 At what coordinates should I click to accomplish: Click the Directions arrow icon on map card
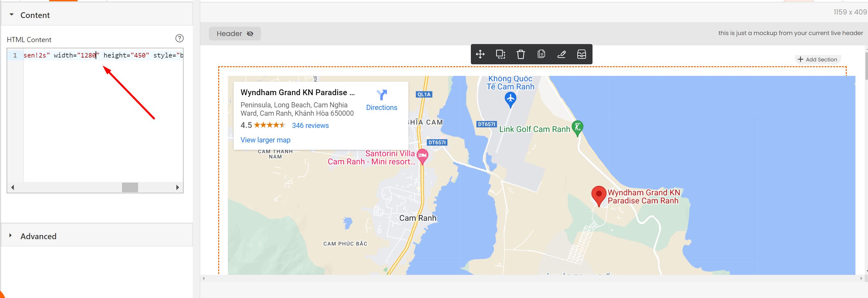pyautogui.click(x=382, y=95)
